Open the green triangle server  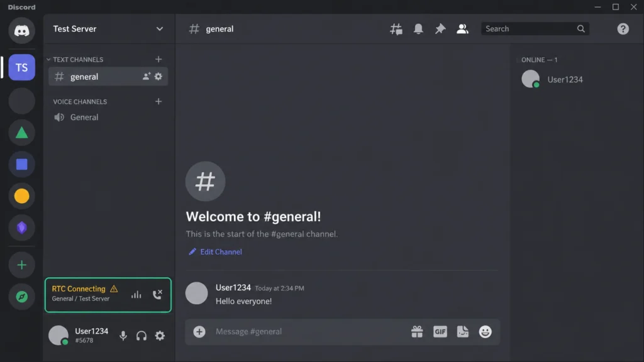22,133
